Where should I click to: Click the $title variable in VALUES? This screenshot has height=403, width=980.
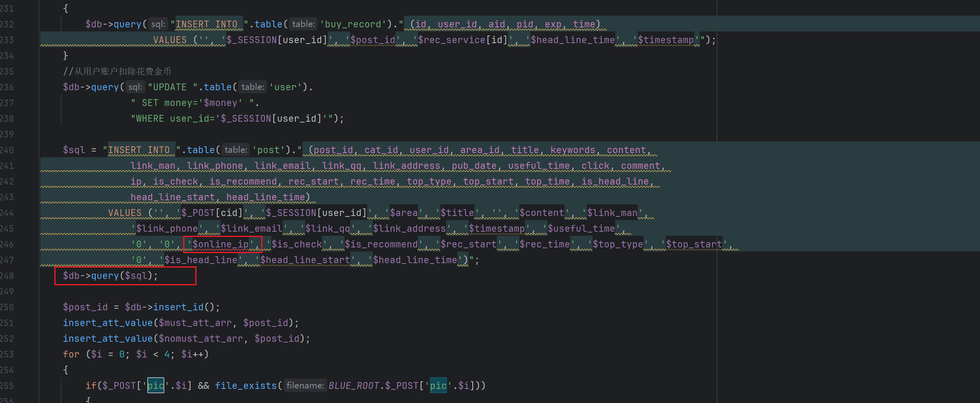457,213
